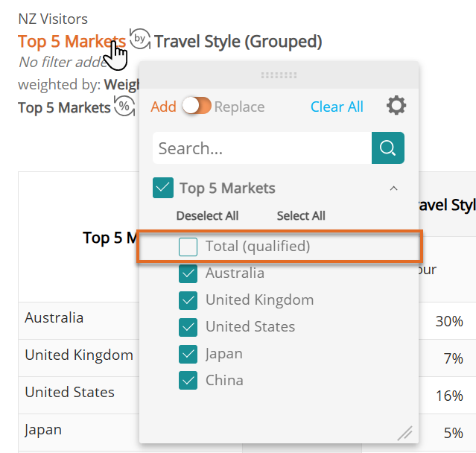476x453 pixels.
Task: Click the Top 5 Markets group label in popup
Action: coord(227,189)
